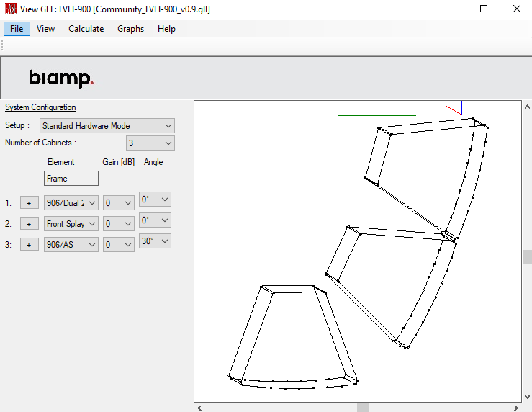
Task: Click the Number of Cabinets label
Action: click(40, 143)
